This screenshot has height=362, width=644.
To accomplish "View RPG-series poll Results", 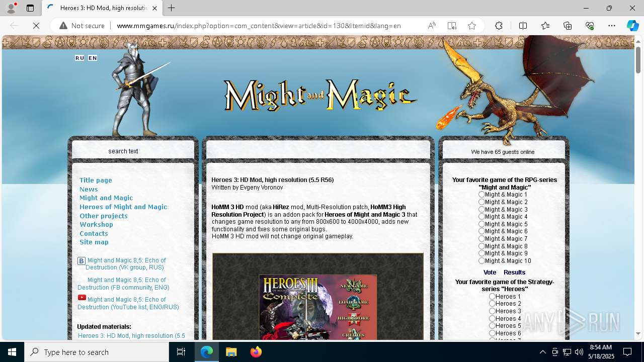I will coord(514,272).
